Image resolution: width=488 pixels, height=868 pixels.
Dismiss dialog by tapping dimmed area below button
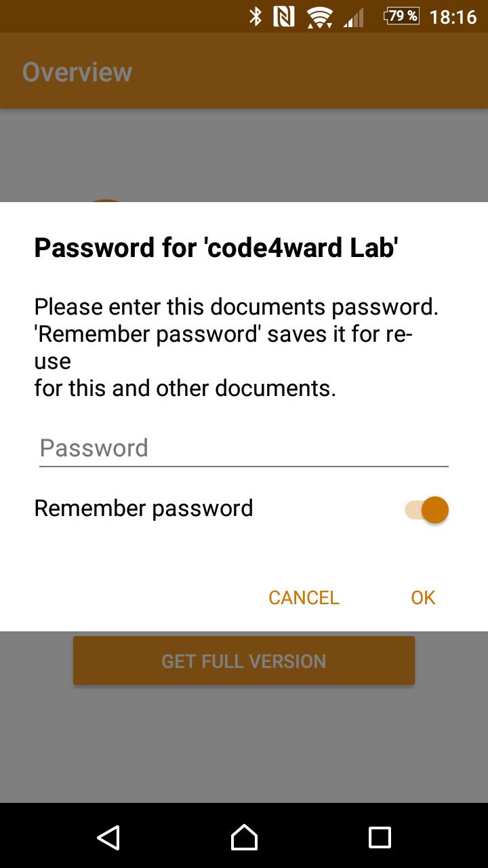(x=244, y=746)
